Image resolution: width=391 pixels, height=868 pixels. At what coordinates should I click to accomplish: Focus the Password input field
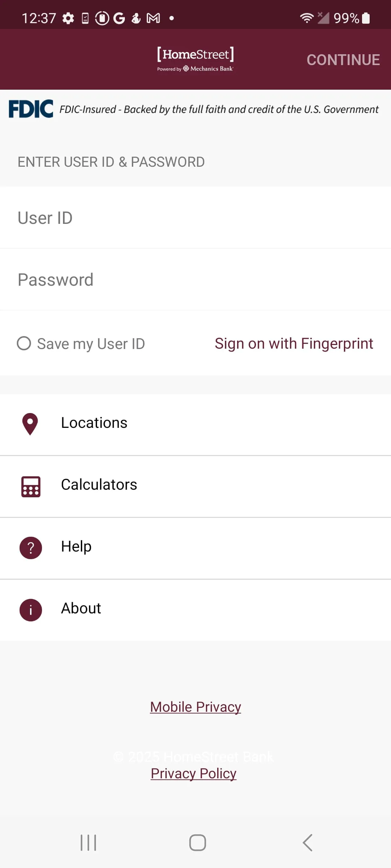coord(195,280)
